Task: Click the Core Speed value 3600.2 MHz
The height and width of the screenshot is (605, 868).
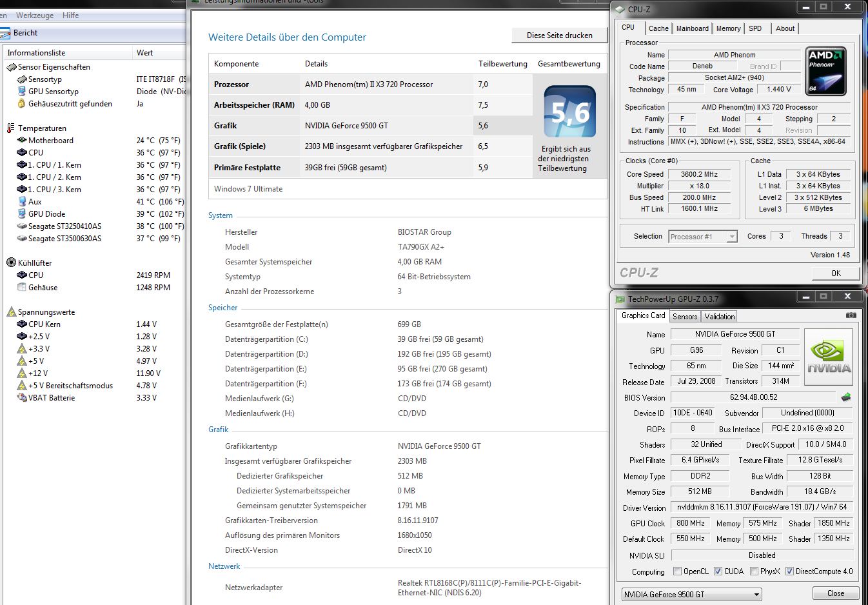Action: click(699, 174)
